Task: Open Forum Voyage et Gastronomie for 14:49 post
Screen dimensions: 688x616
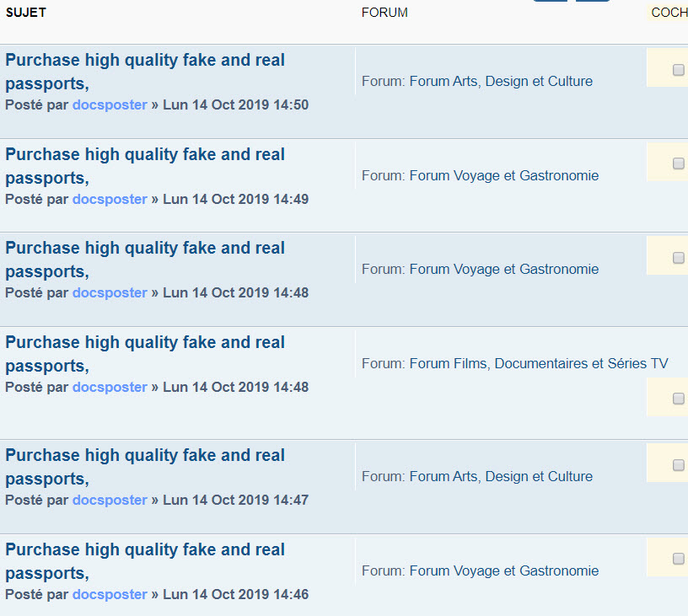Action: tap(503, 175)
